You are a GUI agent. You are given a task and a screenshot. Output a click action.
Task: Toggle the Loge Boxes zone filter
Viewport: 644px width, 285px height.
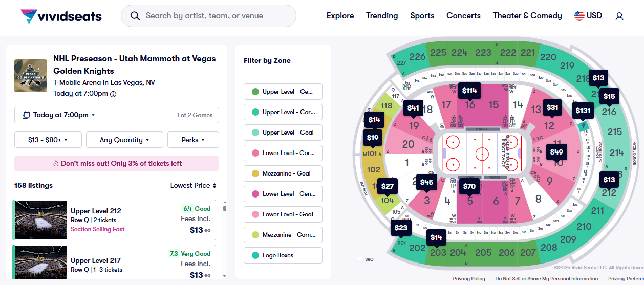click(283, 255)
